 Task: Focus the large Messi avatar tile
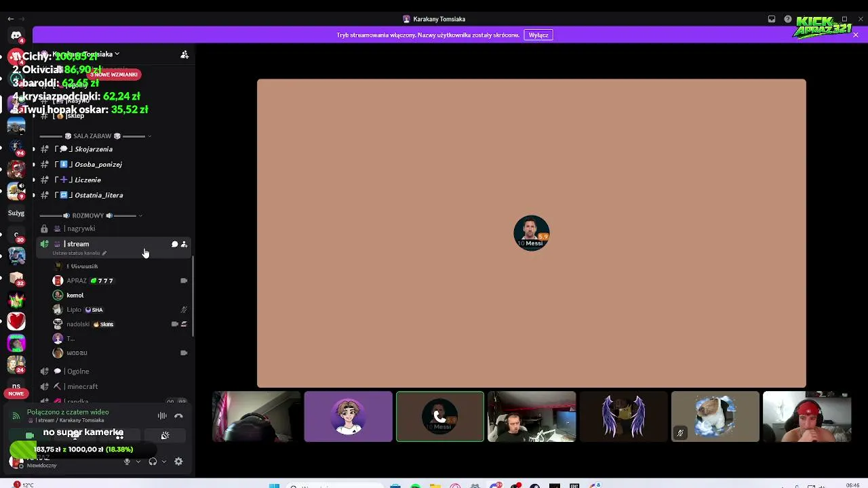click(532, 233)
